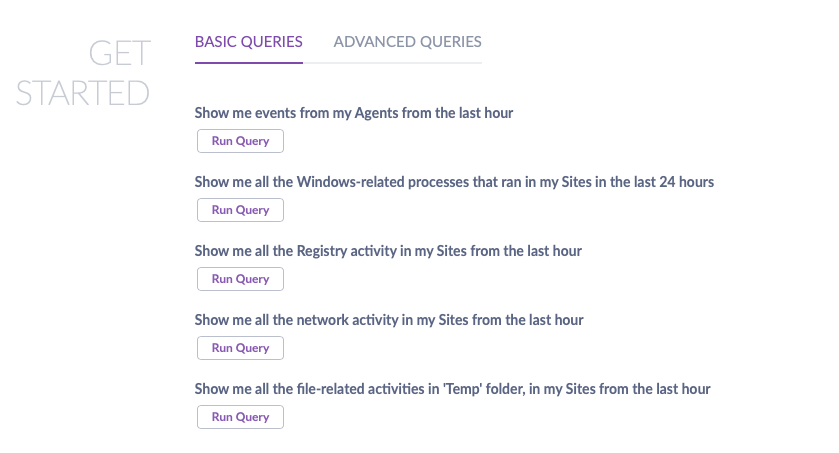This screenshot has width=839, height=453.
Task: Click the word STARTED in the heading
Action: coord(83,93)
